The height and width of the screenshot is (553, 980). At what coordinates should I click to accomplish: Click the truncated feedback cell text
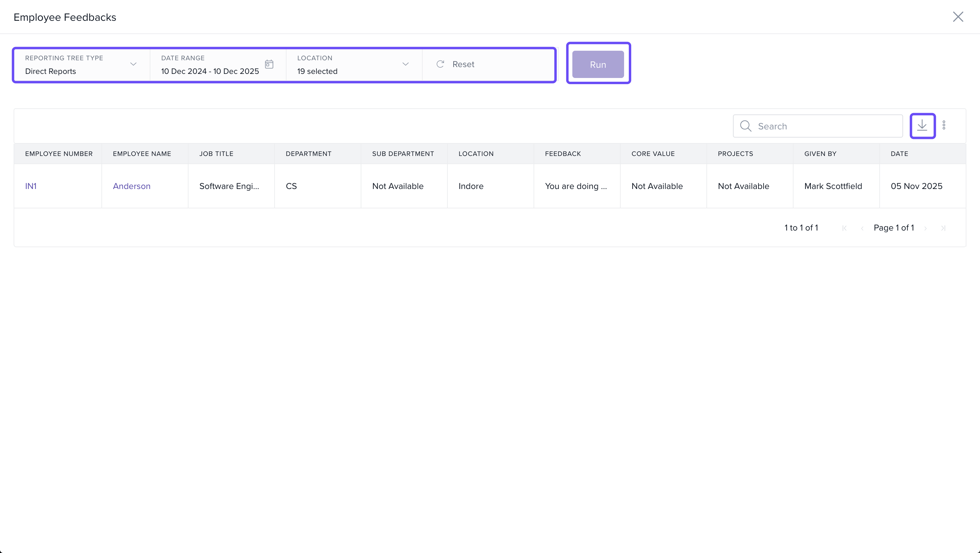pyautogui.click(x=576, y=186)
